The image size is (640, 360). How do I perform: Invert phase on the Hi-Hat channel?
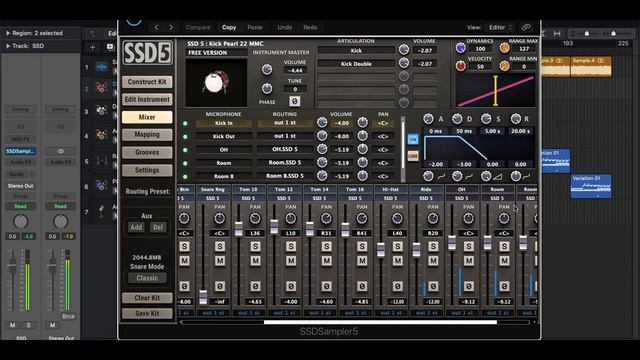pos(398,287)
